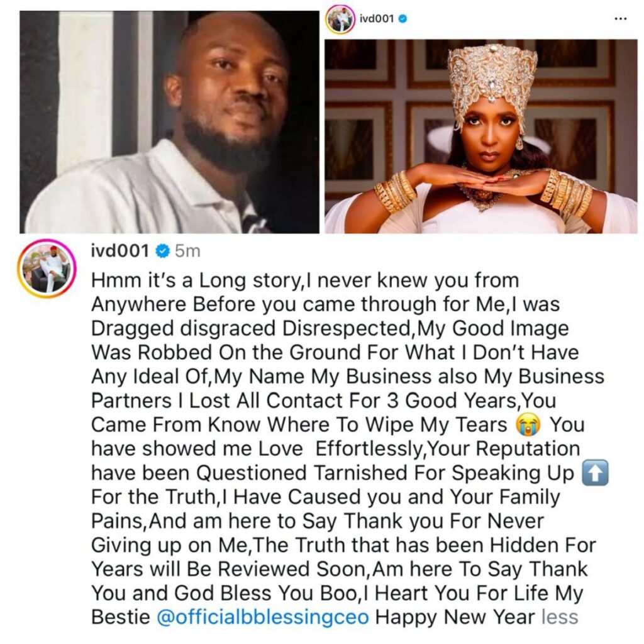Click the small ivd001 profile avatar in header
The height and width of the screenshot is (644, 644).
click(340, 19)
